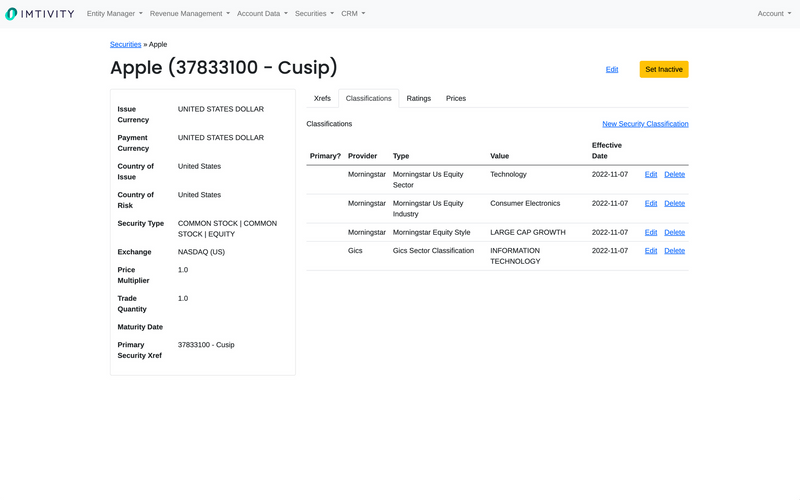Expand the Revenue Management menu
The image size is (800, 500).
189,14
